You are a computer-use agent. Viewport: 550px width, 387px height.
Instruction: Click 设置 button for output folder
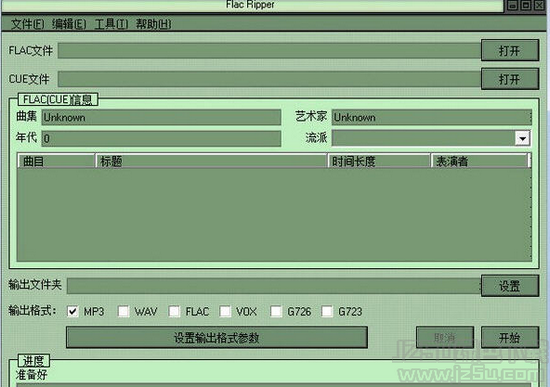510,286
